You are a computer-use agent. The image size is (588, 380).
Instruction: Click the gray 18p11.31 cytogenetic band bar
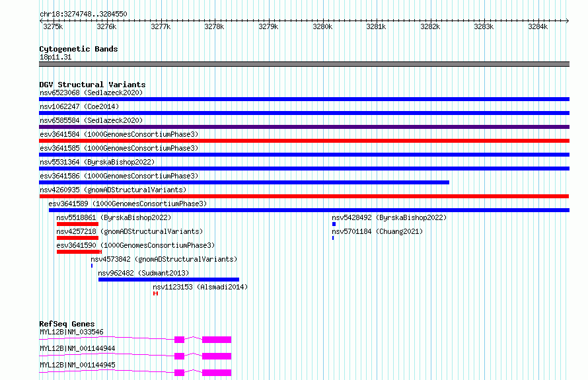304,64
